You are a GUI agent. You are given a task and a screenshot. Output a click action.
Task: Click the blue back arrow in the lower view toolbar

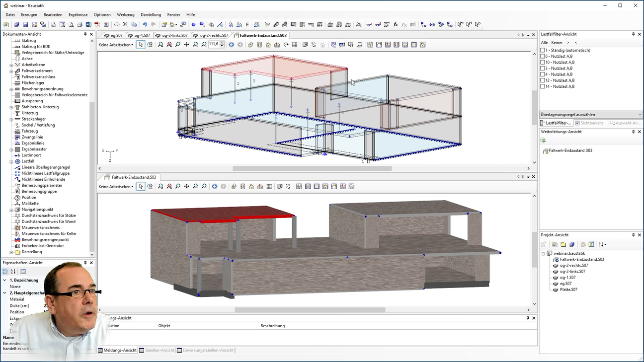[x=215, y=187]
